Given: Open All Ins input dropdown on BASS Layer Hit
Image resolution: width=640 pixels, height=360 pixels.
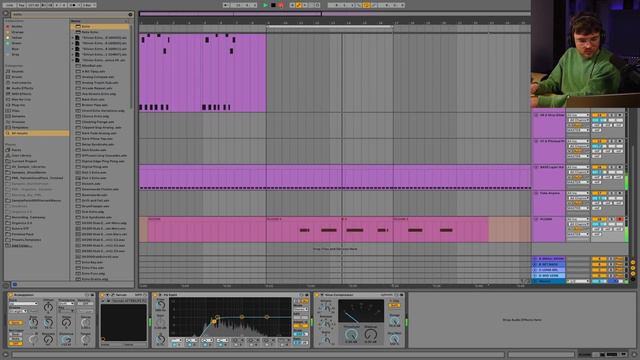Looking at the screenshot, I should click(578, 167).
